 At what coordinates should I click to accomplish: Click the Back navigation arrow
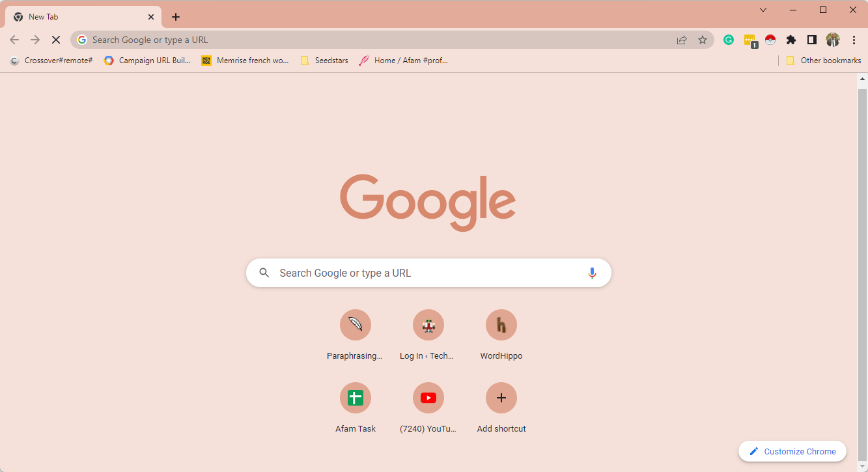tap(14, 40)
